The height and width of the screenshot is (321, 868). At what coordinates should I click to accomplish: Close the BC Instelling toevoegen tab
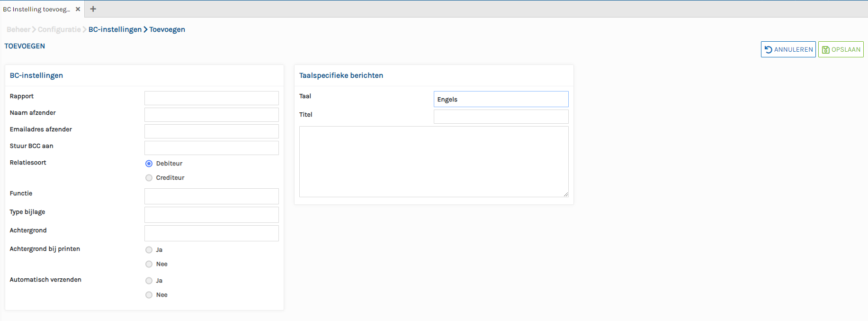78,9
